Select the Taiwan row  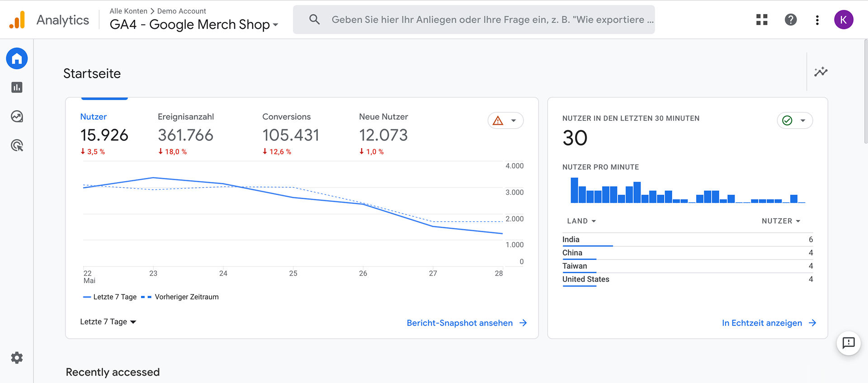tap(687, 266)
